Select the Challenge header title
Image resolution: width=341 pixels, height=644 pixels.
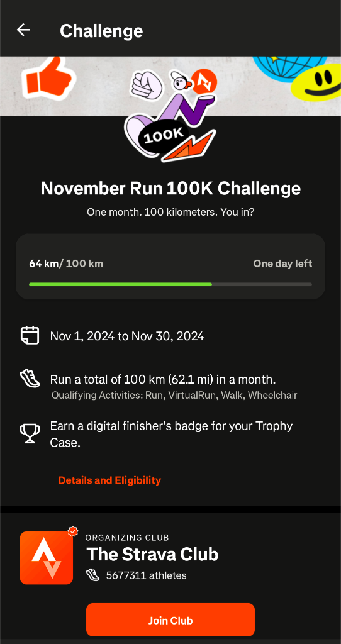[x=101, y=31]
